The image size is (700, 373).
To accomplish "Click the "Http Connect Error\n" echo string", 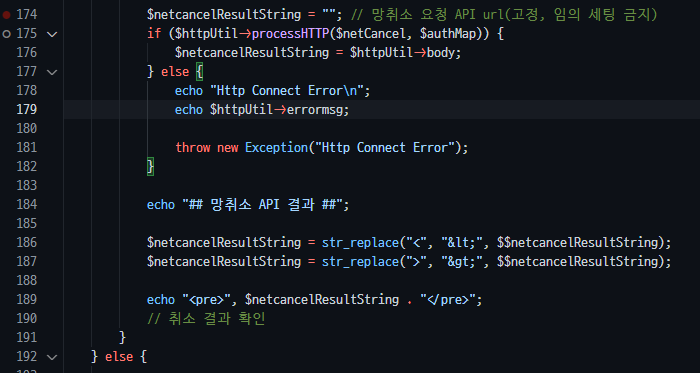I will click(x=287, y=91).
